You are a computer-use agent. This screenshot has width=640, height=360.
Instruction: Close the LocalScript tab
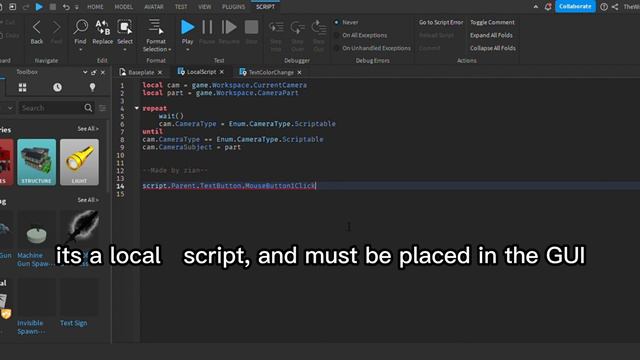pos(222,72)
